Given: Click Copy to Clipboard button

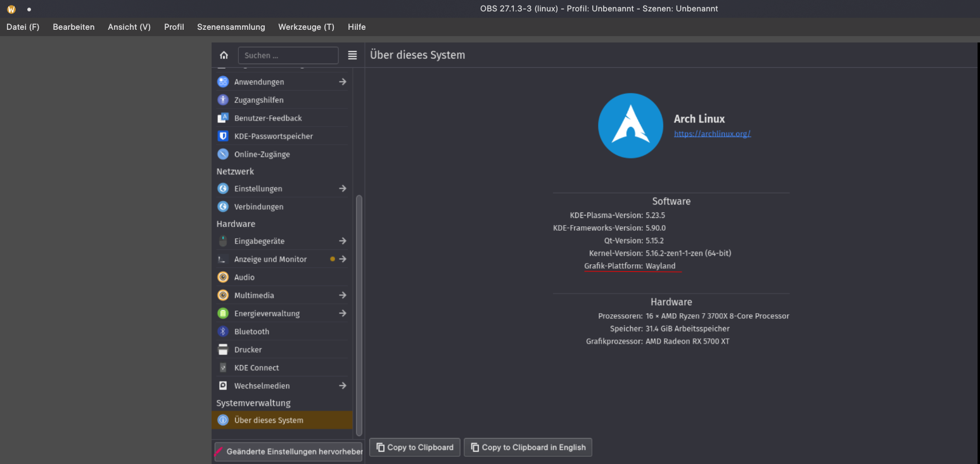Looking at the screenshot, I should pyautogui.click(x=415, y=447).
